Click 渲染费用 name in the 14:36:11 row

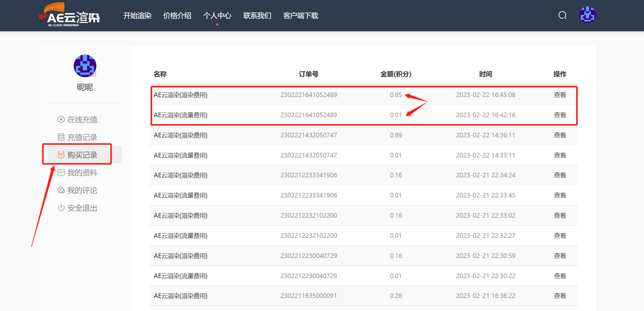pos(181,135)
